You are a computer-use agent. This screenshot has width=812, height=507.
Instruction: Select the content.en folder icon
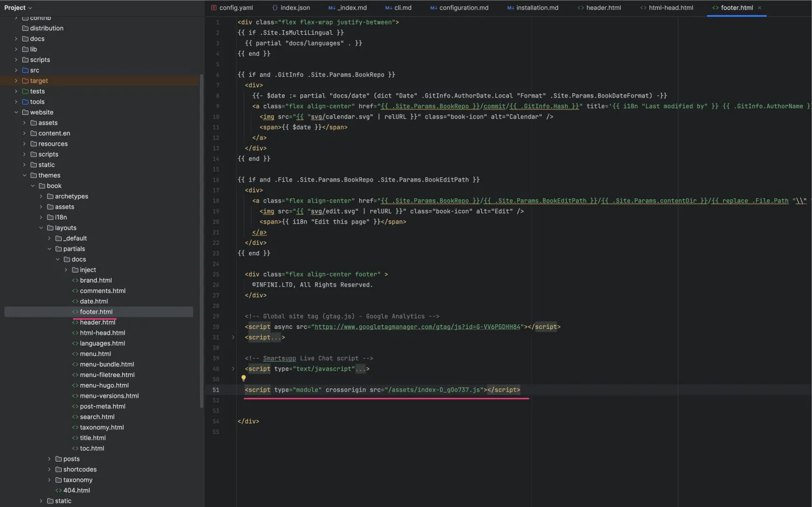pyautogui.click(x=34, y=133)
